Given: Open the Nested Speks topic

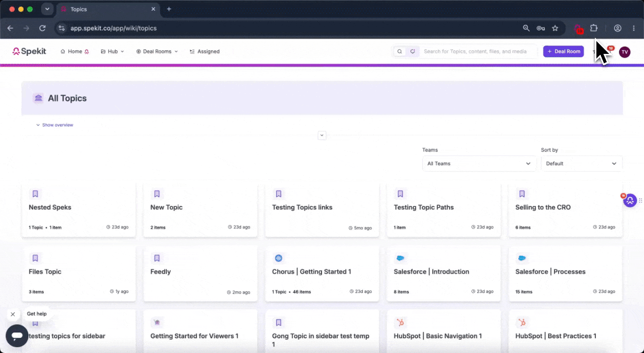Looking at the screenshot, I should [x=79, y=210].
